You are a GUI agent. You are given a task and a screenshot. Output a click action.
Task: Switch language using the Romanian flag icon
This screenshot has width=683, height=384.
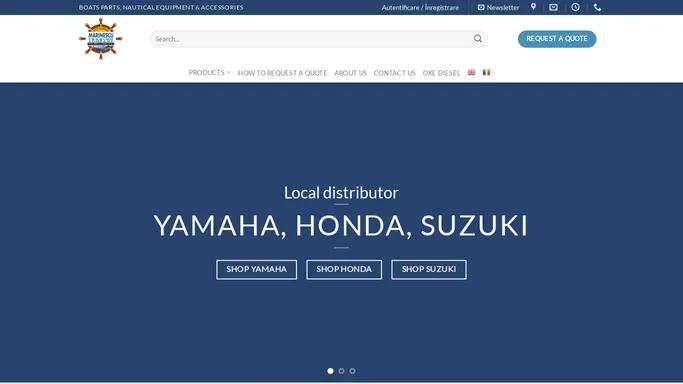tap(487, 72)
